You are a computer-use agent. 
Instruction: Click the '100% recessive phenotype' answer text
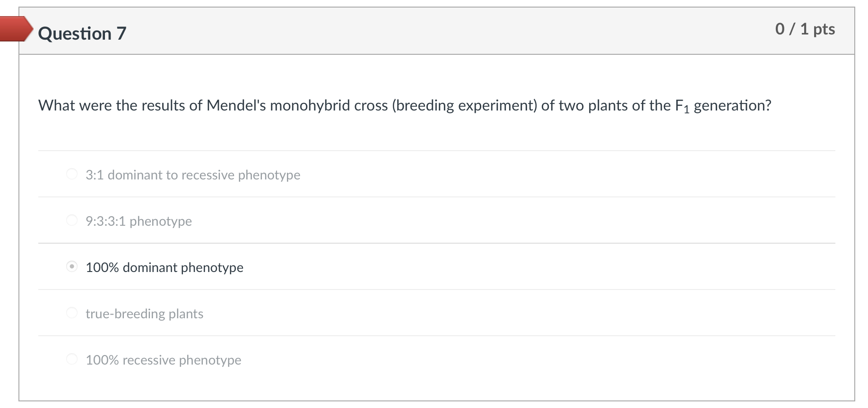pos(163,360)
